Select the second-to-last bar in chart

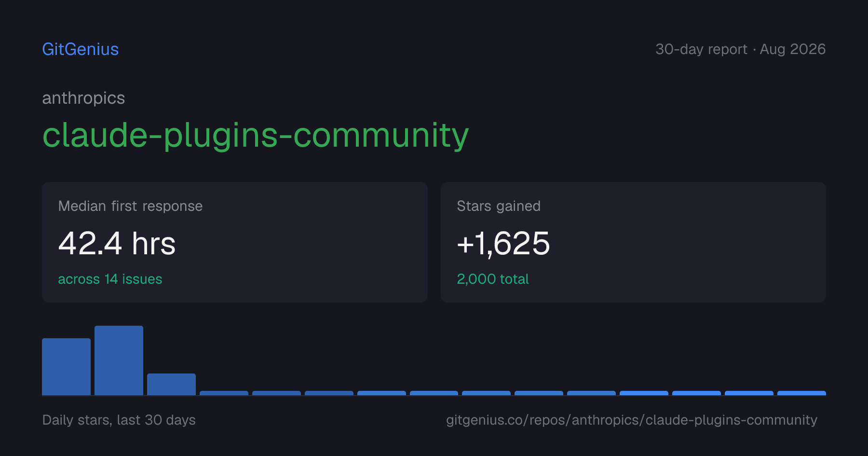point(749,393)
